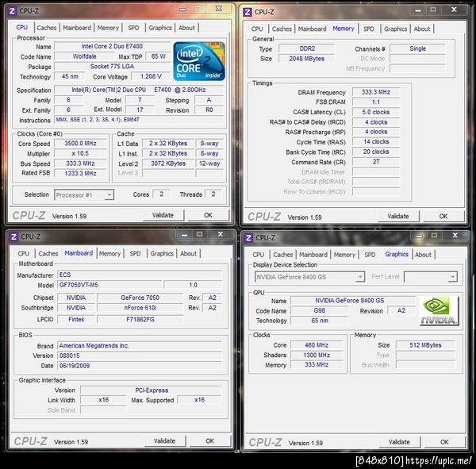Click the CAS# Latency 5.0 clocks value

(376, 112)
